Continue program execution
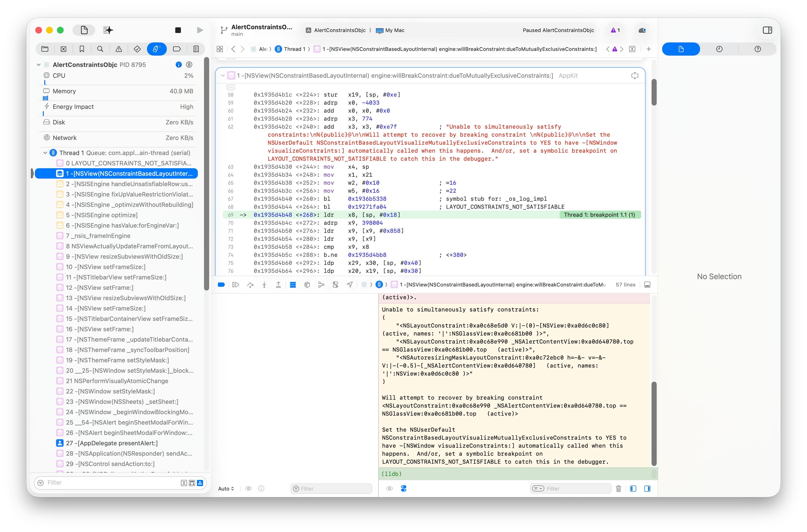 pyautogui.click(x=236, y=285)
